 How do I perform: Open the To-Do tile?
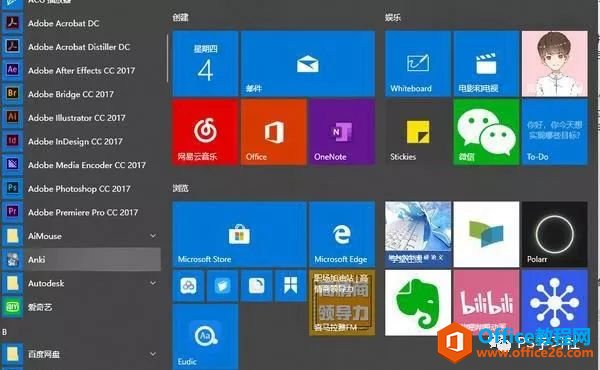tap(555, 132)
